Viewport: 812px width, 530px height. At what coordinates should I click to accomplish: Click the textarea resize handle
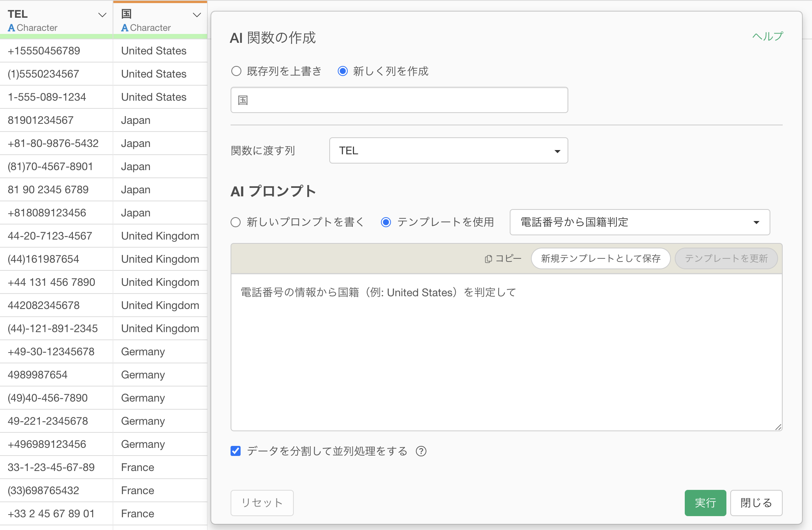[x=778, y=427]
